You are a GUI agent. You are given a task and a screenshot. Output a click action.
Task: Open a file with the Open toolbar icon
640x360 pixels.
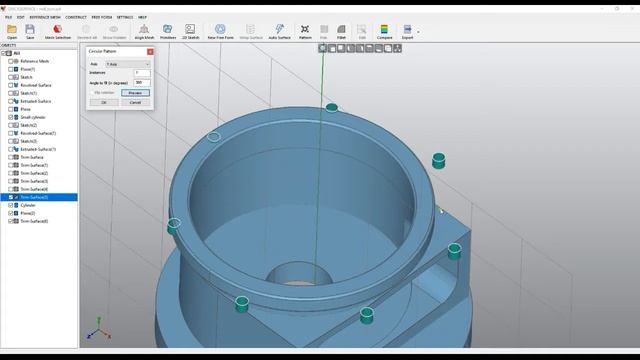pos(12,31)
